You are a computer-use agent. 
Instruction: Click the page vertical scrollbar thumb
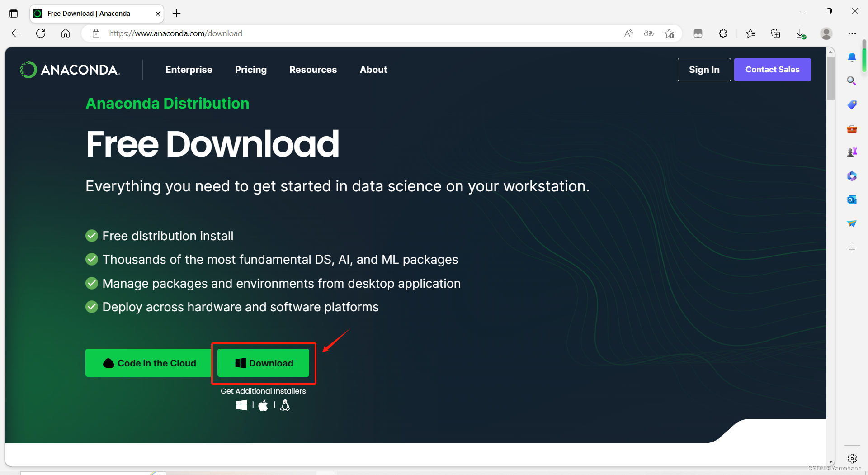click(x=830, y=78)
